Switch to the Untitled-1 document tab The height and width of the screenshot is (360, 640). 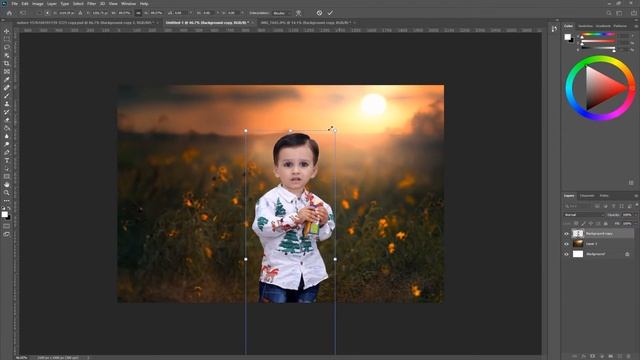click(207, 23)
